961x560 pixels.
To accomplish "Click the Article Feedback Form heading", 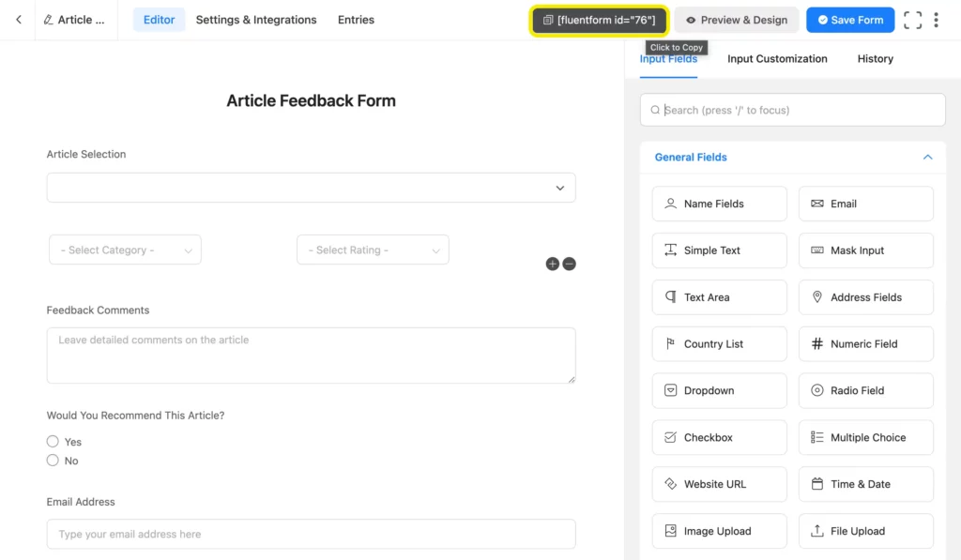I will [x=312, y=100].
